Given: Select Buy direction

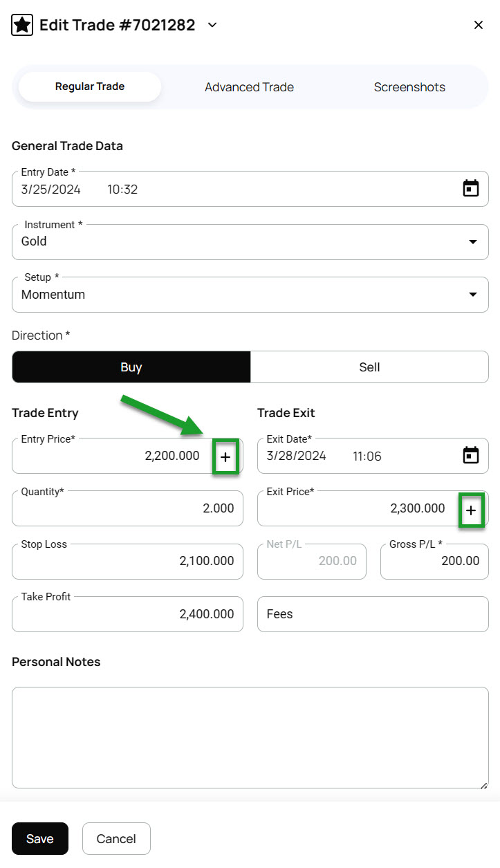Looking at the screenshot, I should (x=131, y=367).
